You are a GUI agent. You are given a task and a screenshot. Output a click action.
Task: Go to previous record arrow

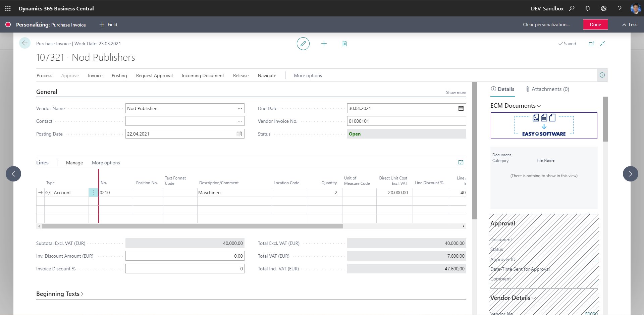[13, 174]
